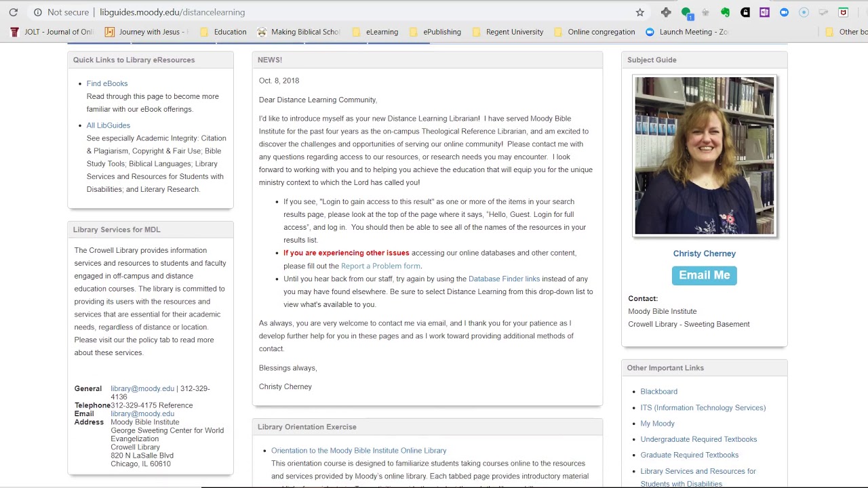Bookmark this page with the star icon
Viewport: 868px width, 488px height.
(x=639, y=12)
